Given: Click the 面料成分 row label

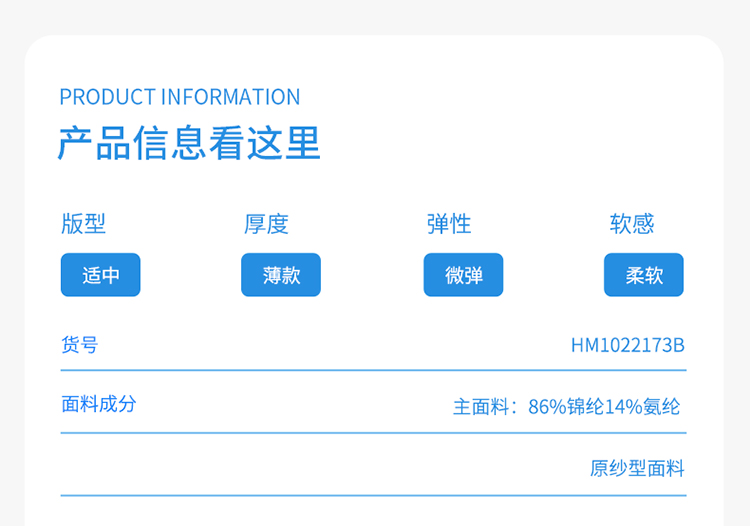Looking at the screenshot, I should click(99, 404).
